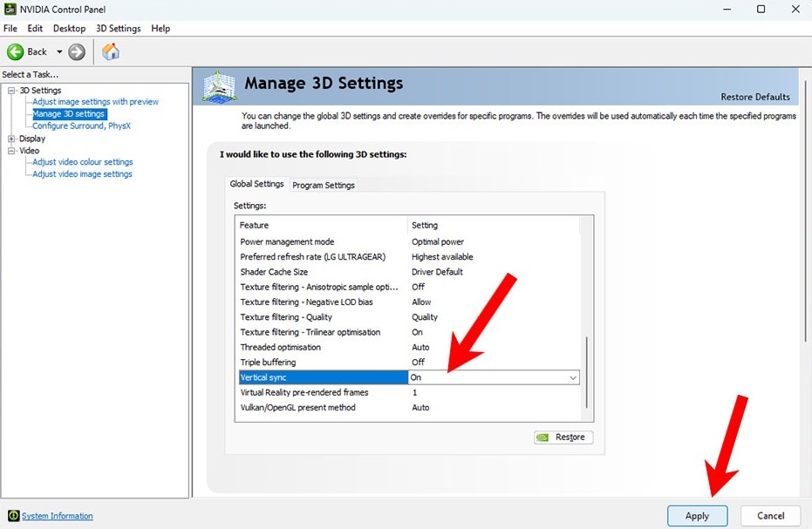Switch to the Program Settings tab
Image resolution: width=812 pixels, height=529 pixels.
point(323,185)
